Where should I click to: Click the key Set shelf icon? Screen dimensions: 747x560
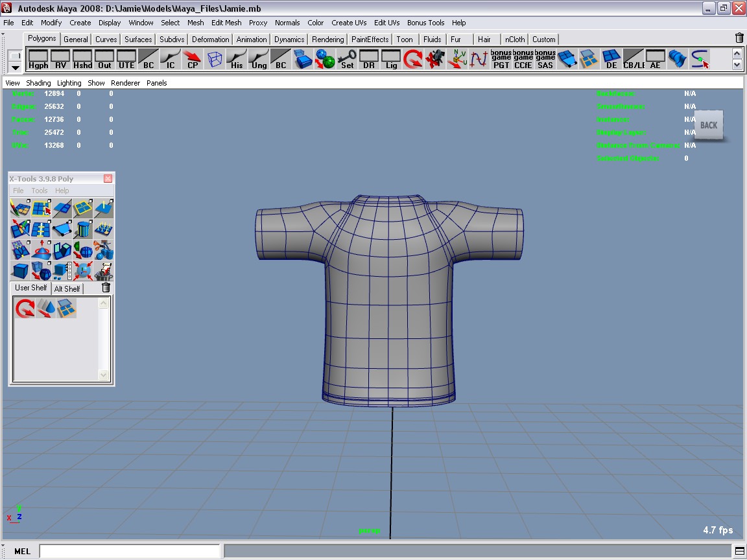coord(347,60)
